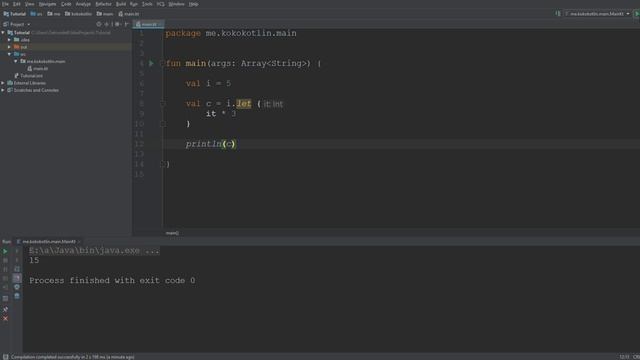Click the java.exe command line link

[94, 251]
